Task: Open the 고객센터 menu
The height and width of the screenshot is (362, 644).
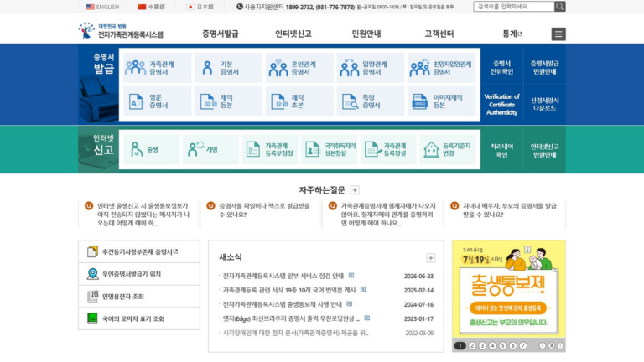Action: pos(439,34)
